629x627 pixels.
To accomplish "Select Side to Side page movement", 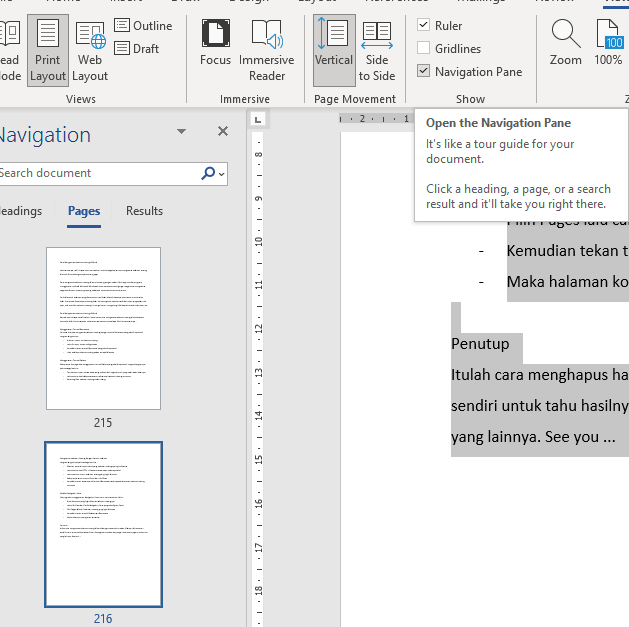I will click(x=377, y=51).
